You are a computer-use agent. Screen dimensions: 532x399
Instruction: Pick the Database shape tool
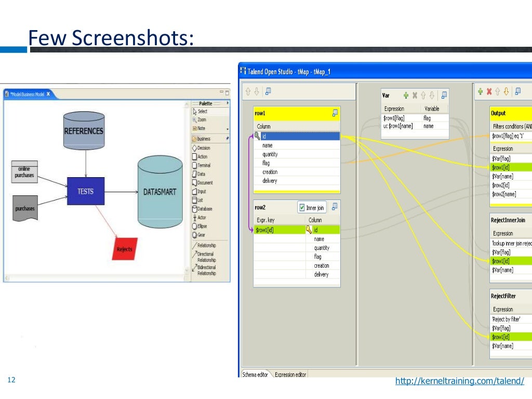[202, 209]
